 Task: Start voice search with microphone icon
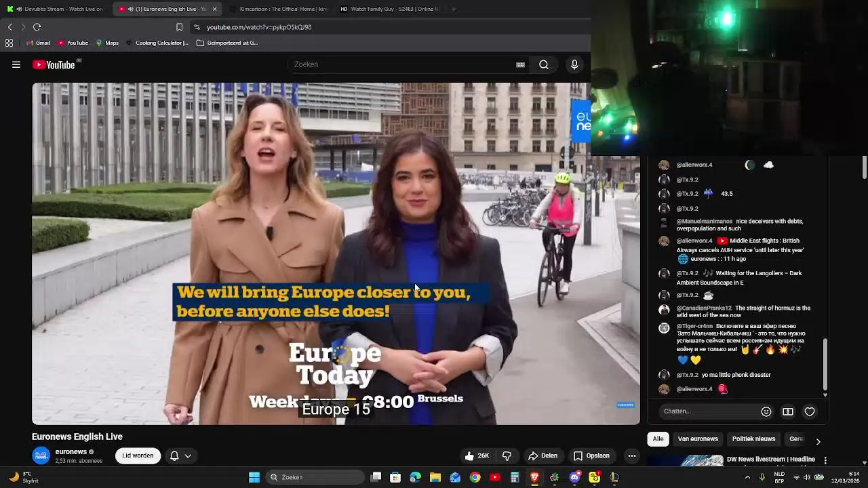coord(574,64)
